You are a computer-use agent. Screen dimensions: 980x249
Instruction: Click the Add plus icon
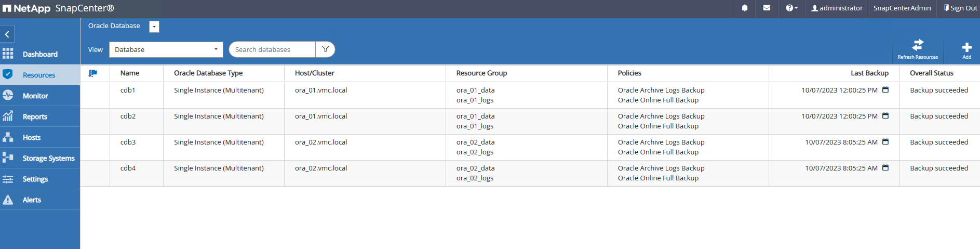click(x=966, y=48)
